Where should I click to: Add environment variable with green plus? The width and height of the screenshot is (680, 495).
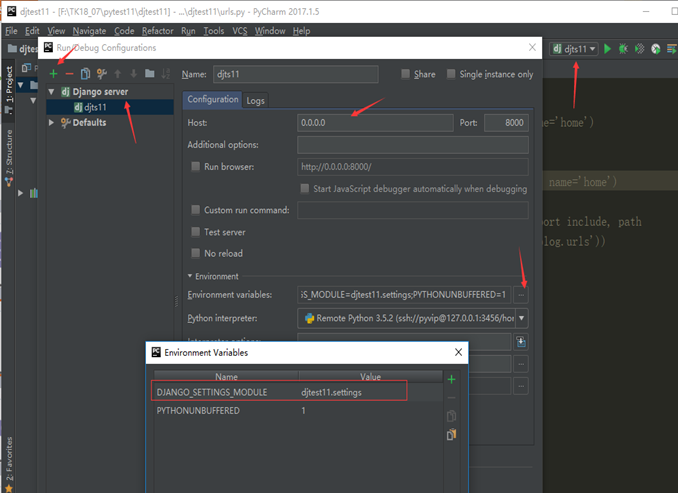coord(451,380)
